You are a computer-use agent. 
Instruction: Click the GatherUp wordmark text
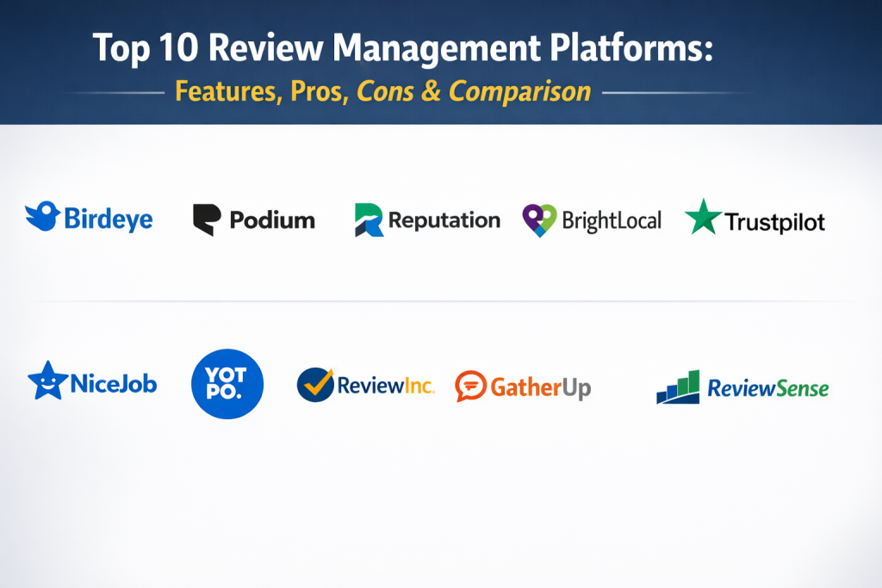pos(540,387)
